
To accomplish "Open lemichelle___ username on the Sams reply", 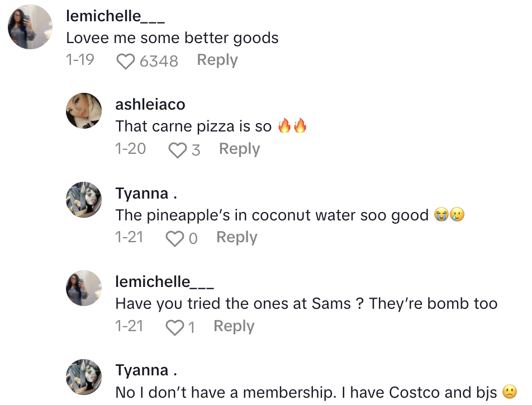I will 164,282.
